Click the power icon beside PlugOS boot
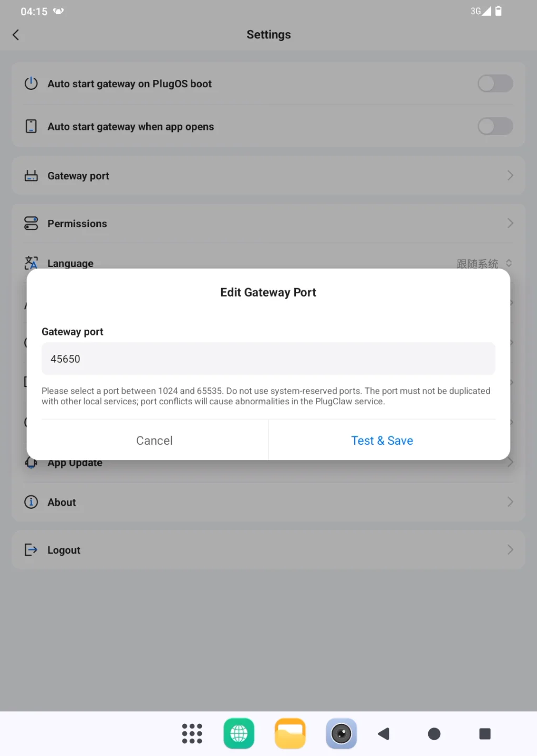 (31, 84)
